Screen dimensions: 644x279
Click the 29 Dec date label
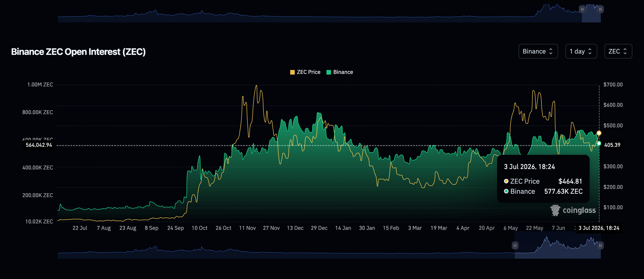319,228
